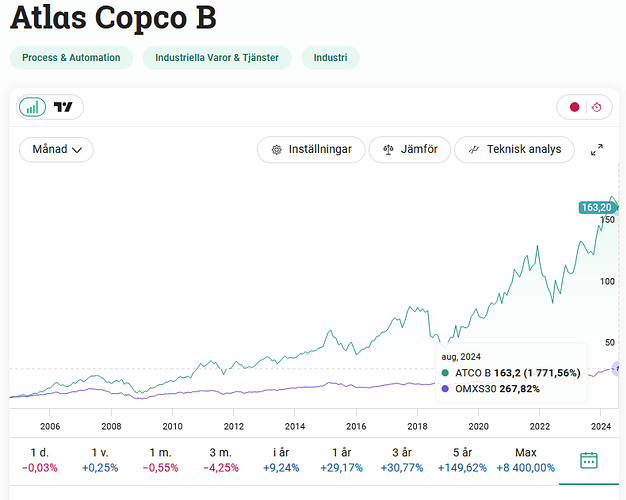Click the green ATCO B legend dot
This screenshot has width=626, height=500.
pyautogui.click(x=445, y=373)
